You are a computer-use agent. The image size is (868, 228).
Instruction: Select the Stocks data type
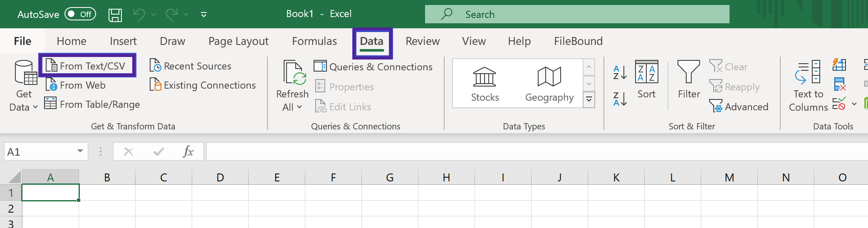click(485, 84)
